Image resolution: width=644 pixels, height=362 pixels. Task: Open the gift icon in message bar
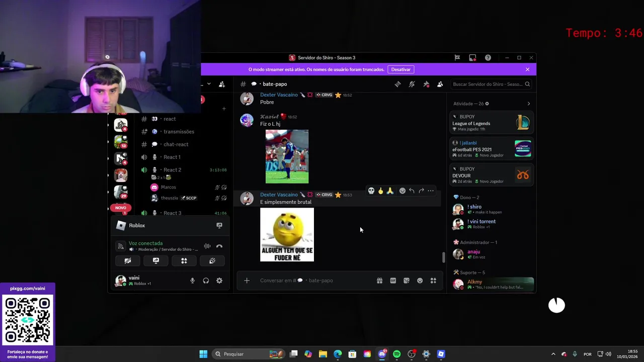tap(379, 281)
